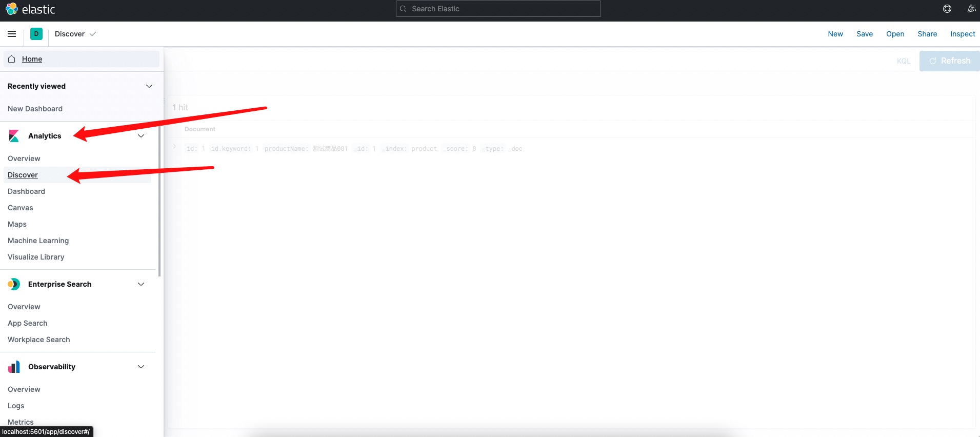Viewport: 980px width, 437px height.
Task: Focus the Search Elastic input field
Action: point(498,9)
